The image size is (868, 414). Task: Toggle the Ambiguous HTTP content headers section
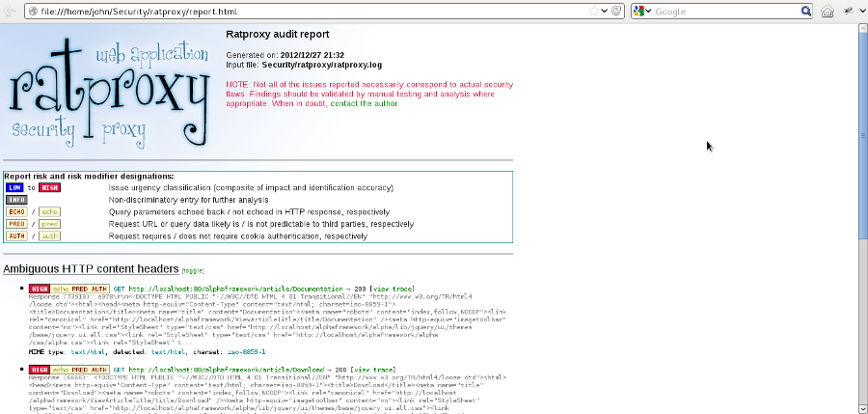194,270
